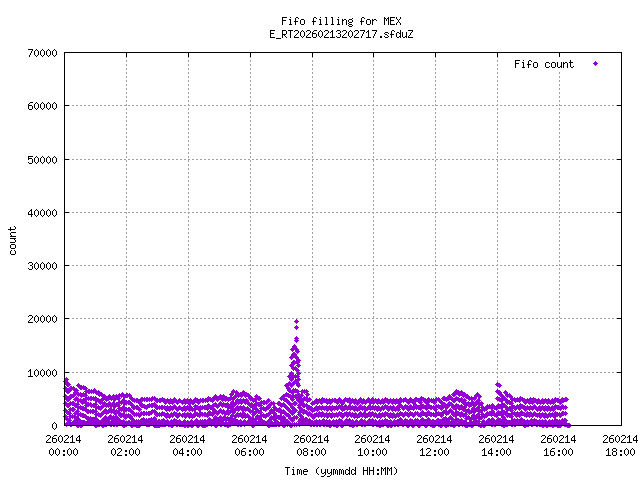Click the 'Time (yymmdd HH:MM)' x-axis label
This screenshot has width=640, height=480.
click(x=342, y=470)
